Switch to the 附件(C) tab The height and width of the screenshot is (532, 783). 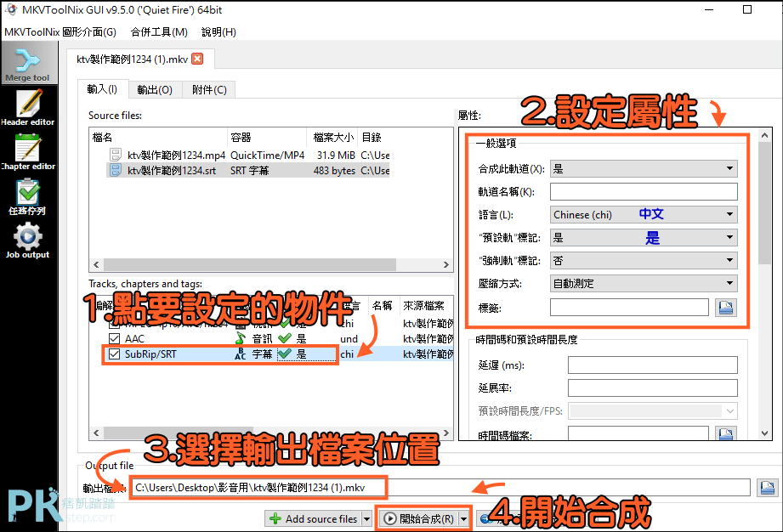point(209,90)
